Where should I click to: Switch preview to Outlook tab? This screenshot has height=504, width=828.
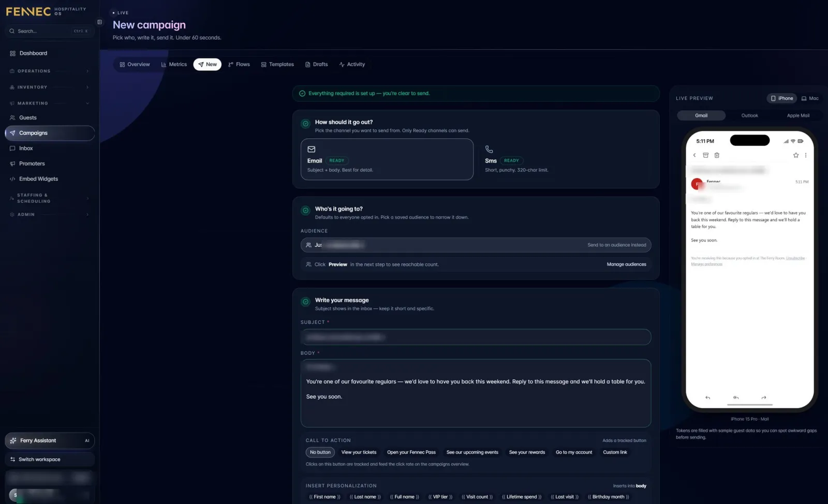pos(749,115)
